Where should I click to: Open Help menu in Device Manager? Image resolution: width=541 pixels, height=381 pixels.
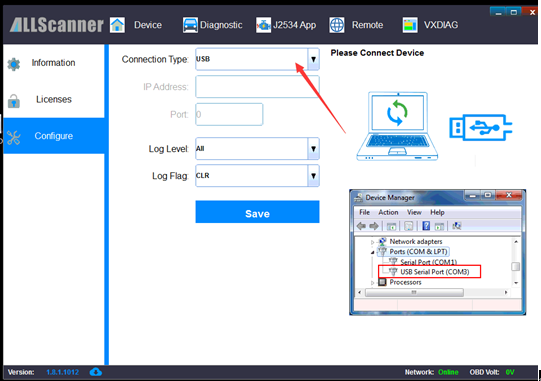coord(437,212)
